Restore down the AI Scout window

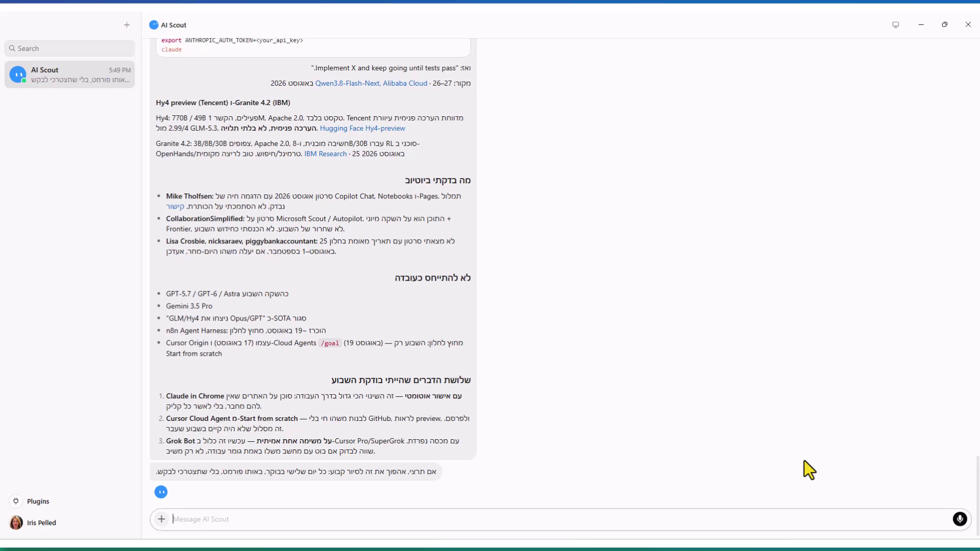[x=944, y=24]
